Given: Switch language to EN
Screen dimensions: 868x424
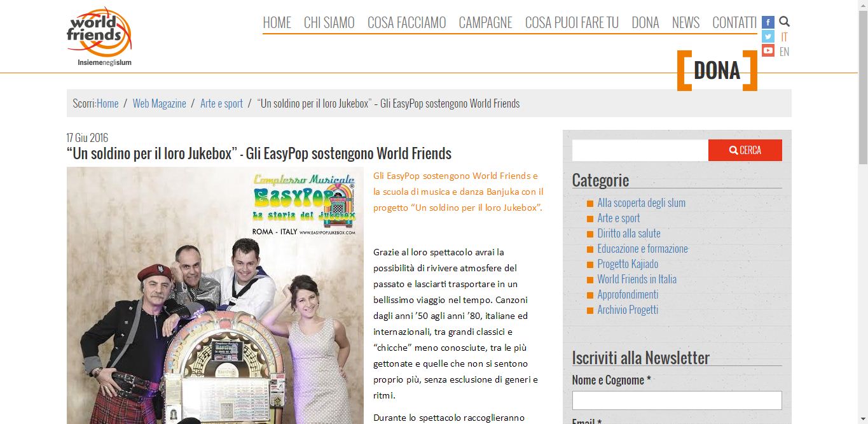Looking at the screenshot, I should tap(784, 52).
